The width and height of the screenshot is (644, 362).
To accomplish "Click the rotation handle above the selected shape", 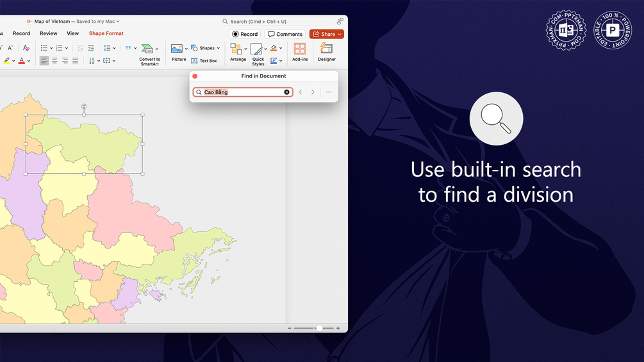I will [84, 106].
